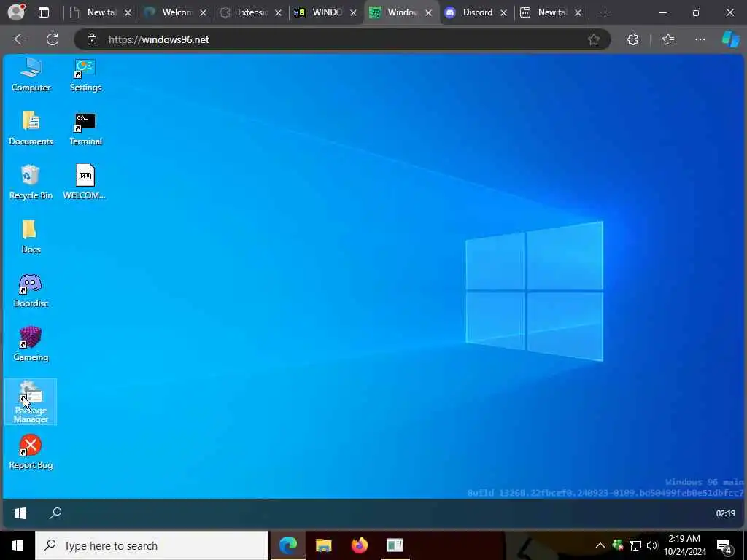Open the notification center icon
The height and width of the screenshot is (560, 747).
point(724,545)
